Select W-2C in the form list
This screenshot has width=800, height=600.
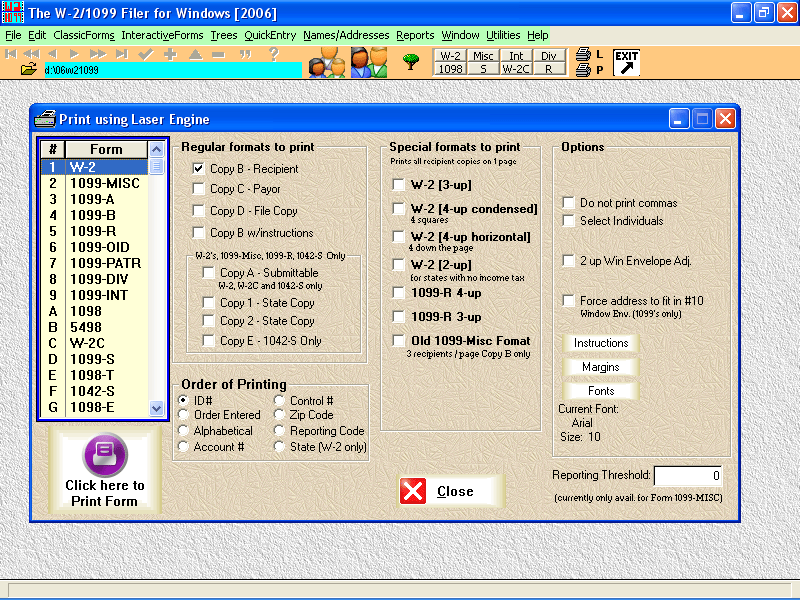[x=94, y=343]
